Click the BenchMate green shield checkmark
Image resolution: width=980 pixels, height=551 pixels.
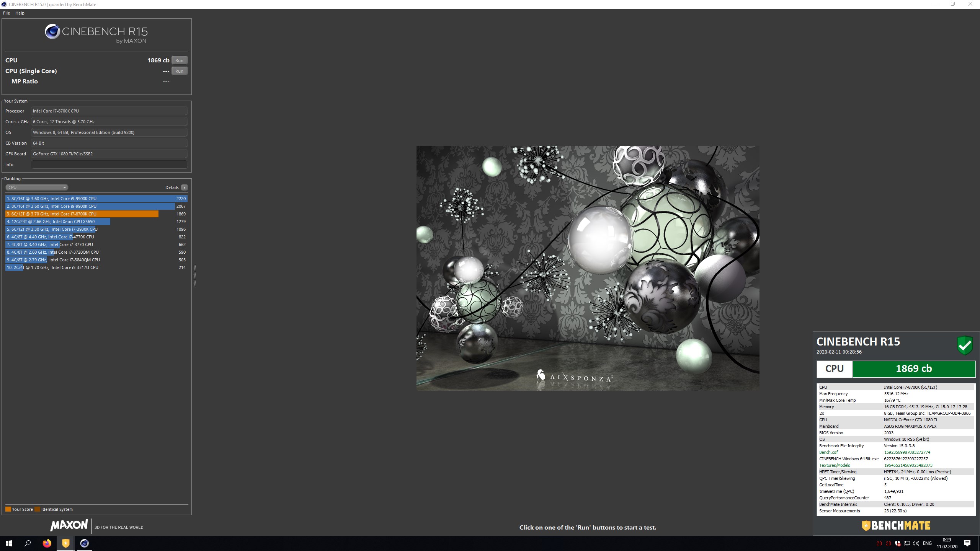coord(965,345)
